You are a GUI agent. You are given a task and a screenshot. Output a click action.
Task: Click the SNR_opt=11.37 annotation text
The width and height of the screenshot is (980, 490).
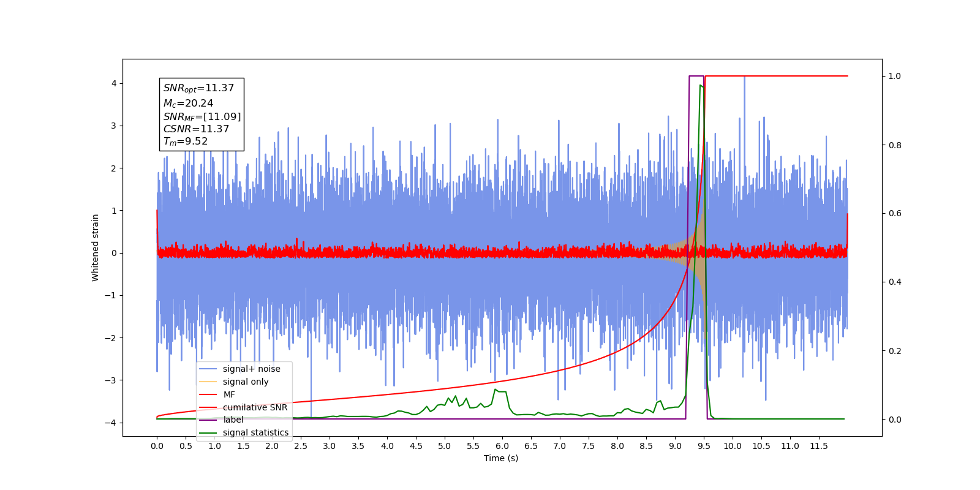198,88
